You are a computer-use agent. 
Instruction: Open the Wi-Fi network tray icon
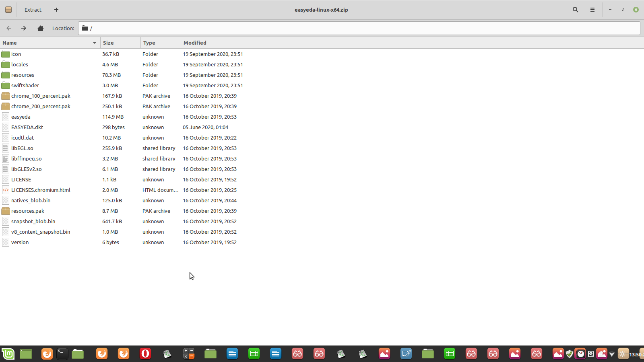(x=612, y=354)
